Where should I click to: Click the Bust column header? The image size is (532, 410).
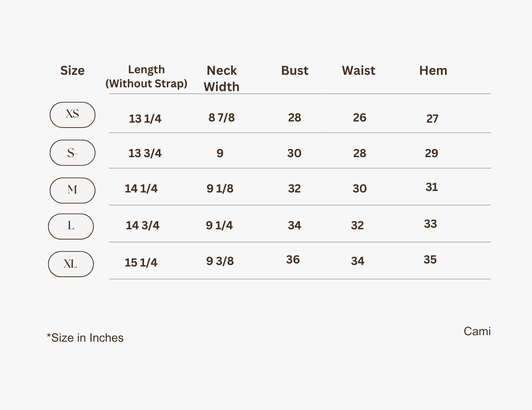pos(295,71)
